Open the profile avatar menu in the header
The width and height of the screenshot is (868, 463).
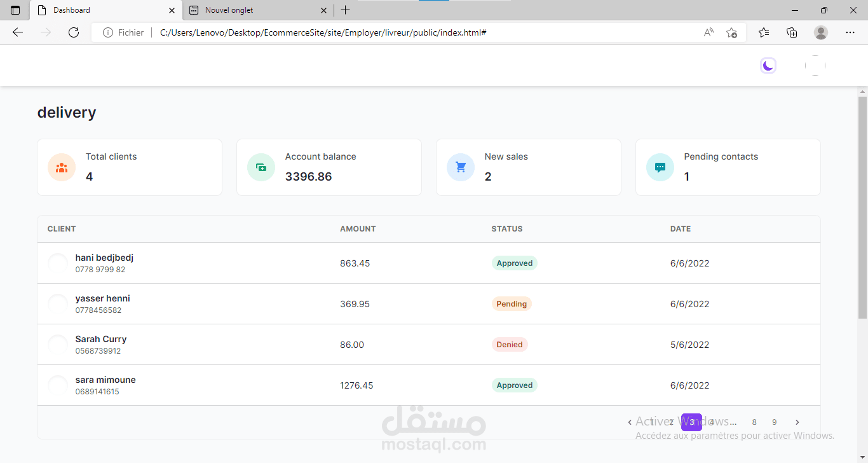(815, 66)
